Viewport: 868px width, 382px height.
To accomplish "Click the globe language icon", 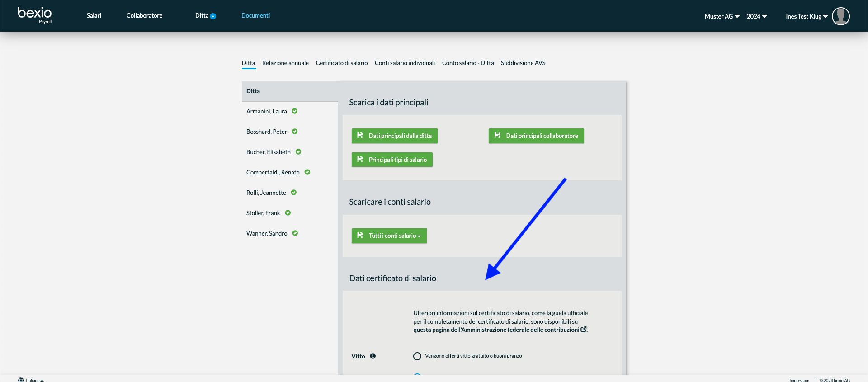I will point(21,380).
